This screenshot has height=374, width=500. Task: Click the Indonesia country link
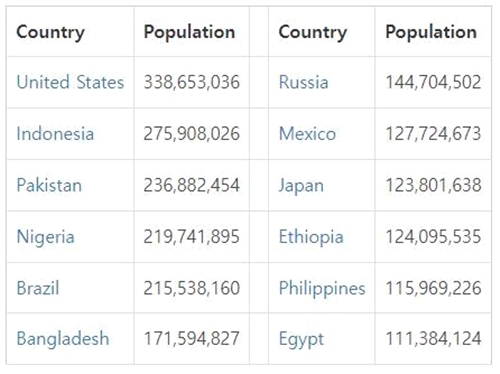55,134
